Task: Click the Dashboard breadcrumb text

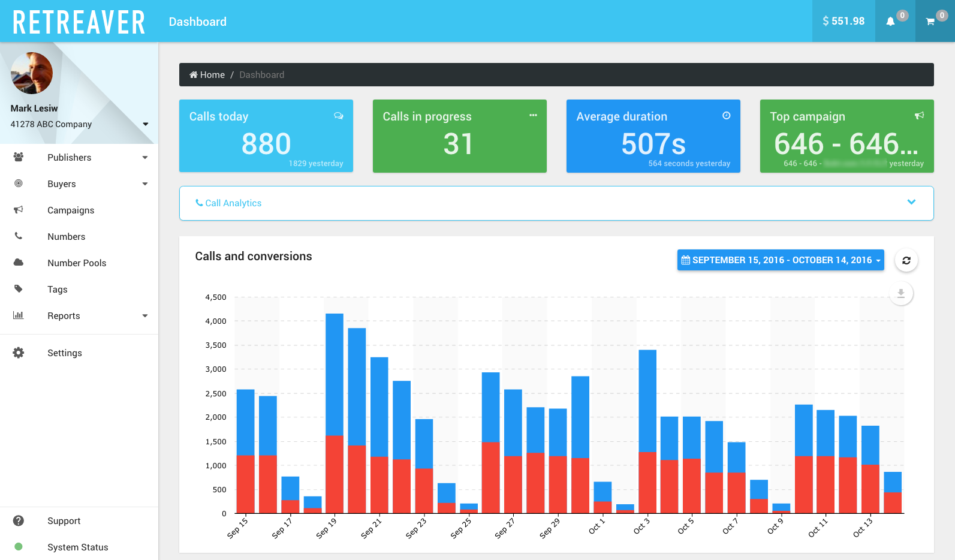Action: coord(262,75)
